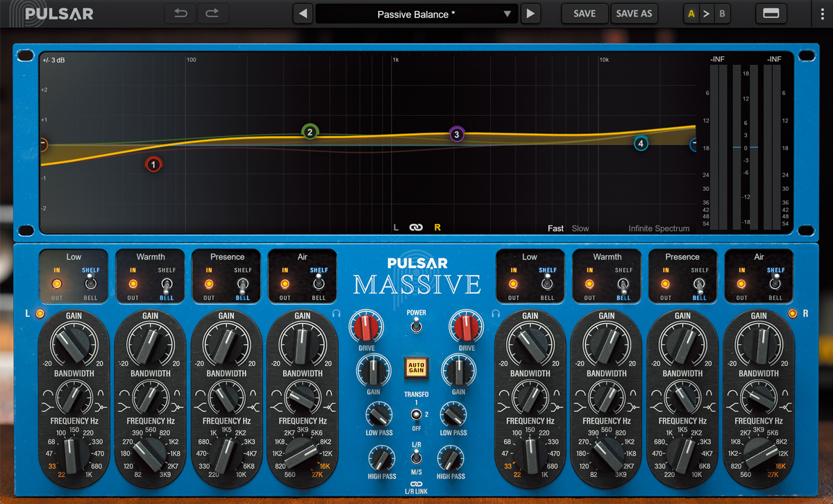Toggle right Low band IN LED

click(513, 283)
